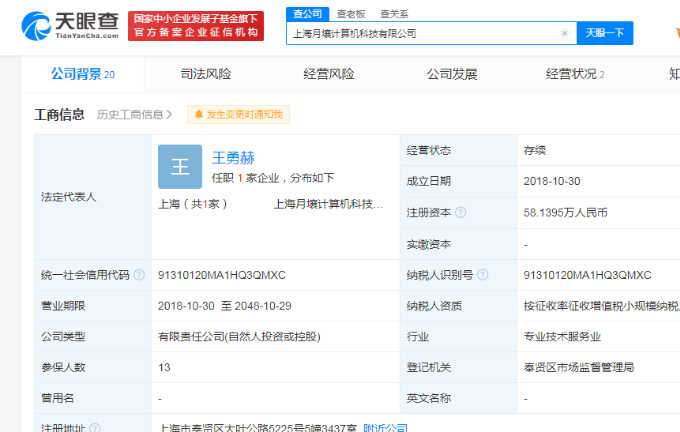Click the establishment date 2018-10-30
Image resolution: width=680 pixels, height=432 pixels.
552,181
